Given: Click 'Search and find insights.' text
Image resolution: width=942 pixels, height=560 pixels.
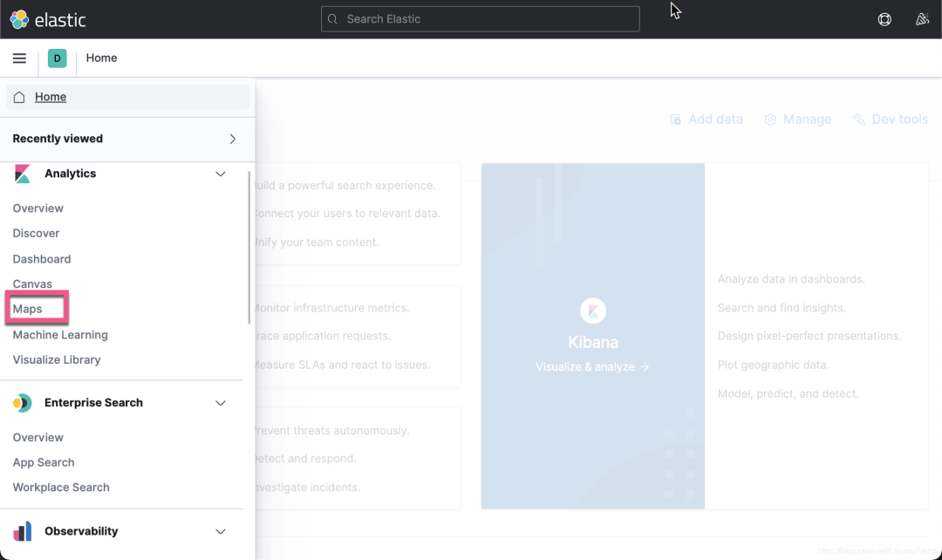Looking at the screenshot, I should (x=782, y=308).
